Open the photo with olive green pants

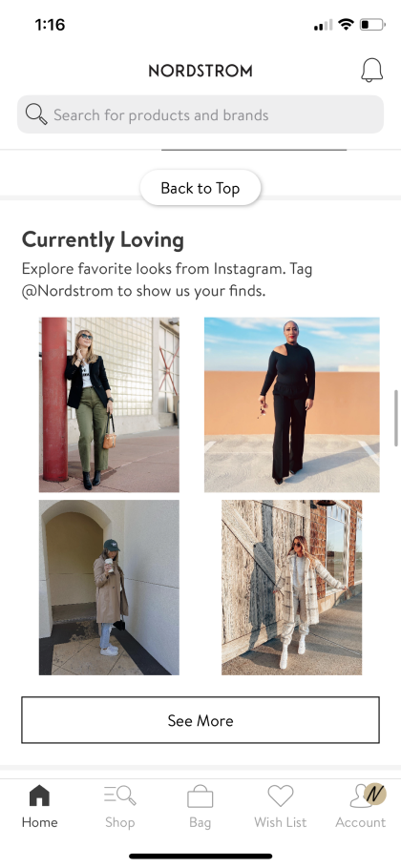point(109,404)
